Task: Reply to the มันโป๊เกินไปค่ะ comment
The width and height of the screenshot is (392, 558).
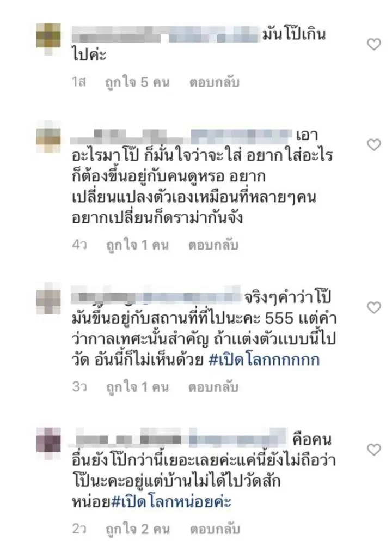Action: click(x=215, y=83)
